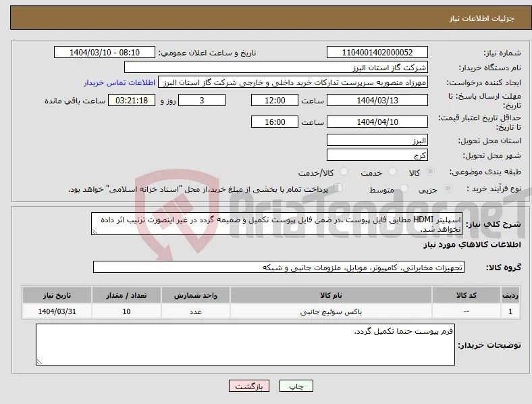This screenshot has height=404, width=532.
Task: Click the نوع فرآیند خرید label
Action: coord(494,188)
